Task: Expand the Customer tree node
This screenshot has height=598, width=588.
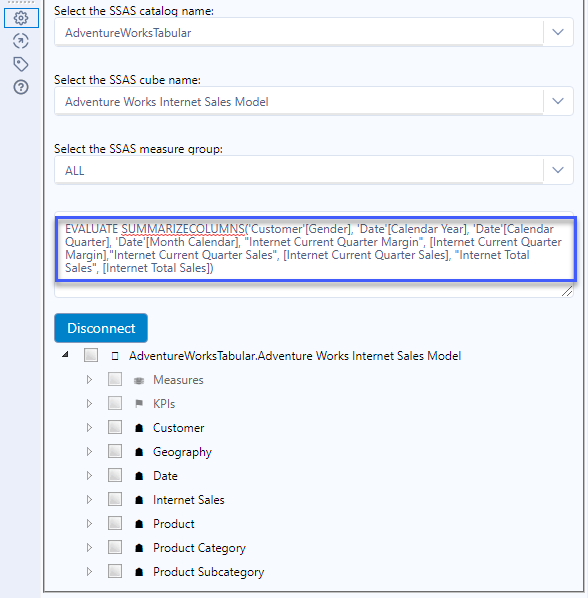Action: (89, 428)
